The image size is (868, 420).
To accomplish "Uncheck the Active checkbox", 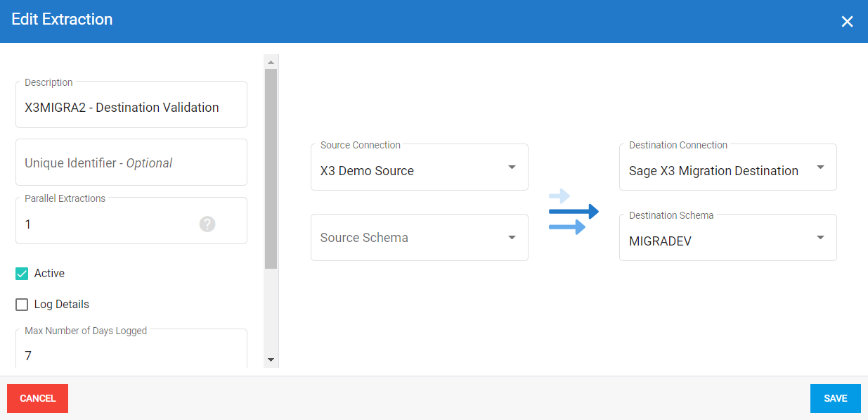I will tap(22, 274).
